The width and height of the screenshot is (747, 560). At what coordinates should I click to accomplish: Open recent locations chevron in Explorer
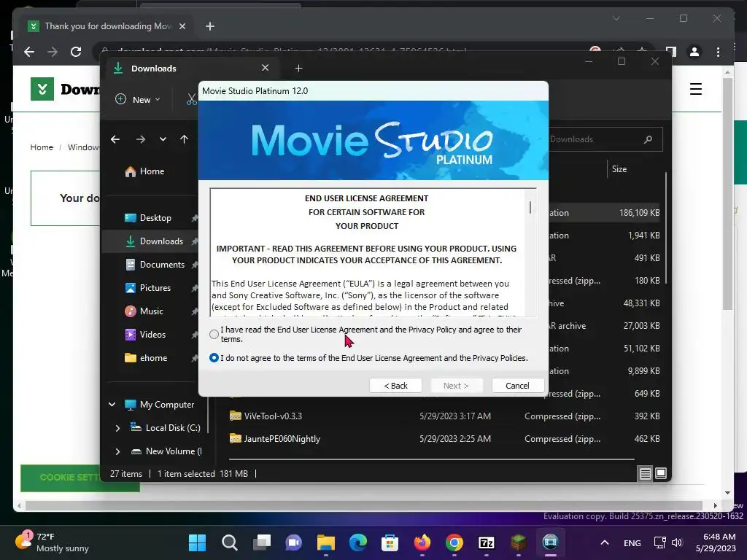click(163, 139)
